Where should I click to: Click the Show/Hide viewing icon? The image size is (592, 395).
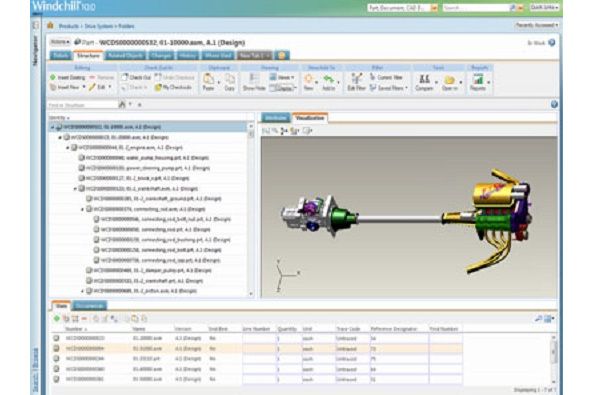254,78
